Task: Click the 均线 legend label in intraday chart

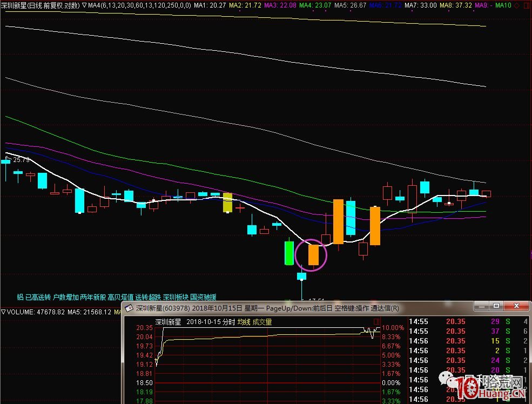Action: click(244, 321)
